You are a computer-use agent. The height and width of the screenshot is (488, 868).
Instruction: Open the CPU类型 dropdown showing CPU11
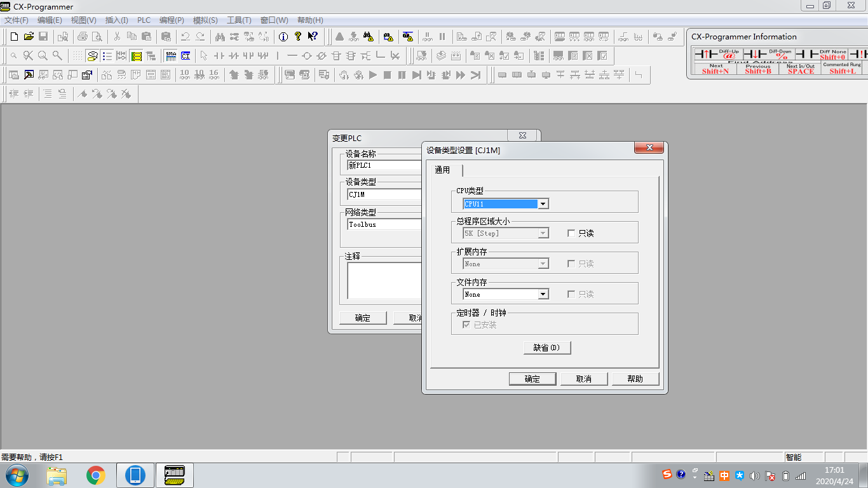(544, 203)
